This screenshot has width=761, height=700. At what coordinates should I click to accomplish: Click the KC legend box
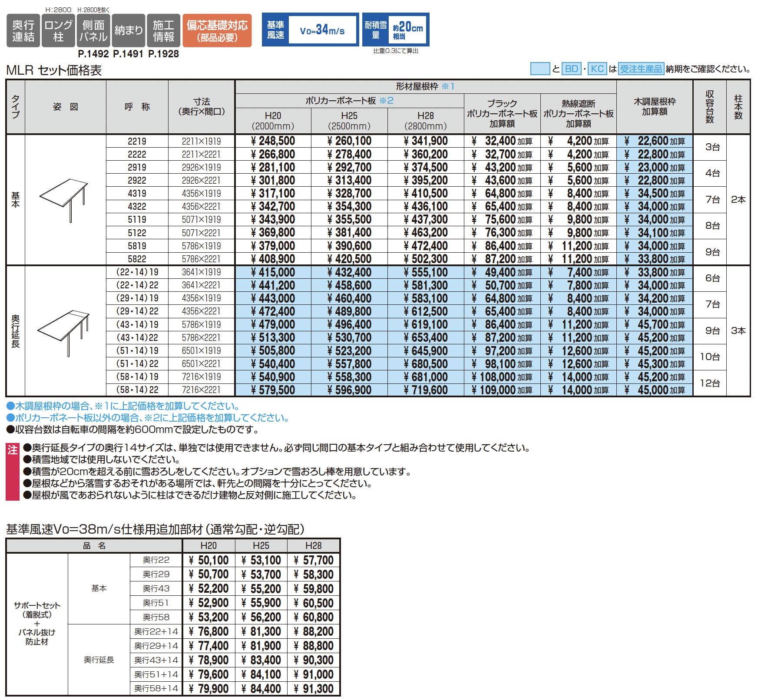(x=597, y=69)
